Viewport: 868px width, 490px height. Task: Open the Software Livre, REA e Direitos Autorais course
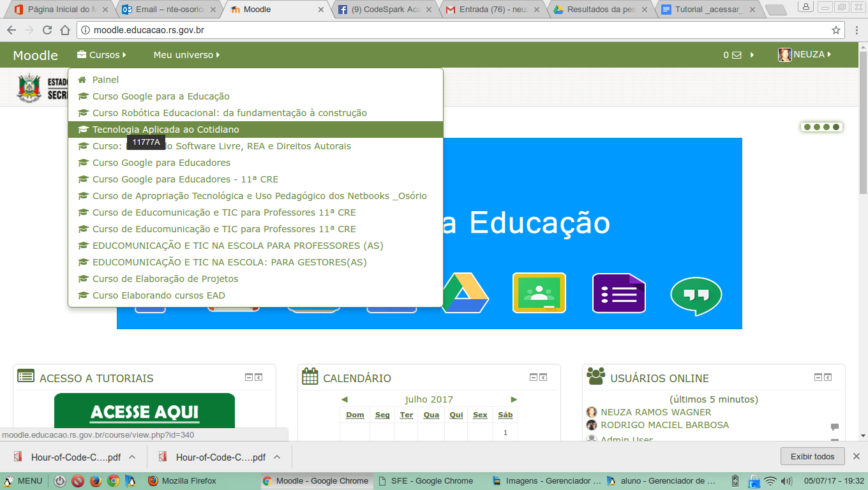pyautogui.click(x=255, y=146)
